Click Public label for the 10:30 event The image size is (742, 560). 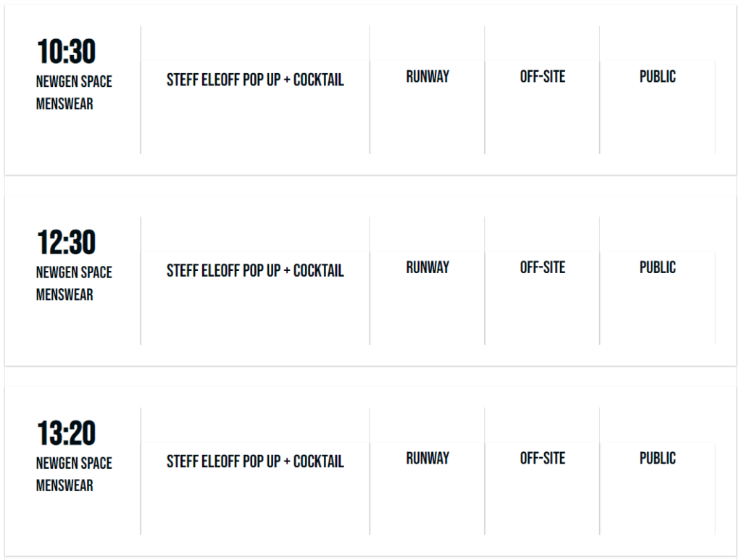(x=657, y=77)
